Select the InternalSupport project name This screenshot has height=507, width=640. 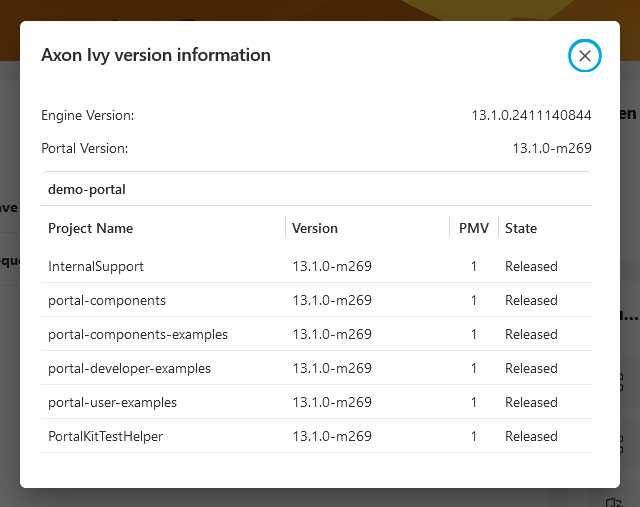pyautogui.click(x=96, y=267)
